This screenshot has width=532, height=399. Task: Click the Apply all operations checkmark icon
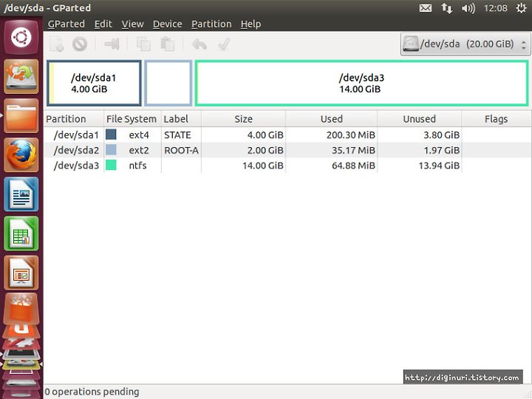224,44
